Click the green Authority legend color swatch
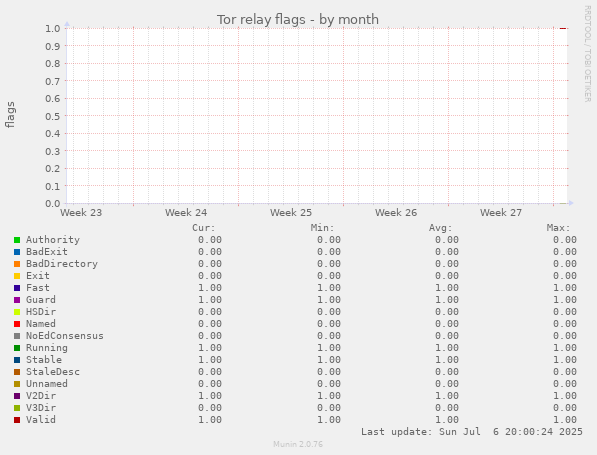Screen dimensions: 597x455 (x=17, y=240)
